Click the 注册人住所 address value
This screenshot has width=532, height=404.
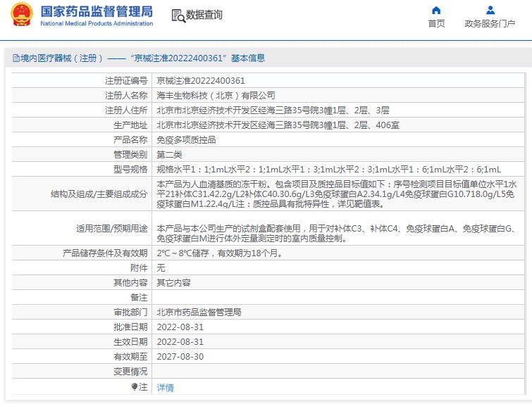click(x=273, y=111)
